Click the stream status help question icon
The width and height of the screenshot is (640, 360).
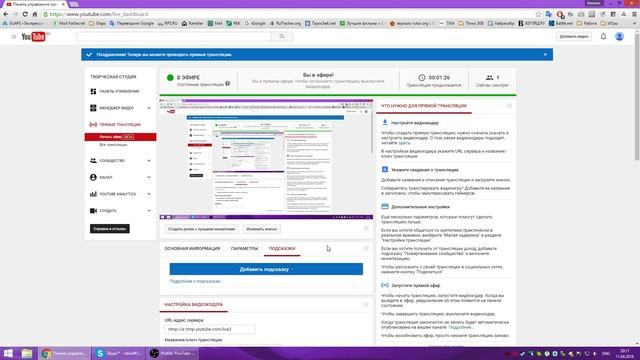[227, 84]
